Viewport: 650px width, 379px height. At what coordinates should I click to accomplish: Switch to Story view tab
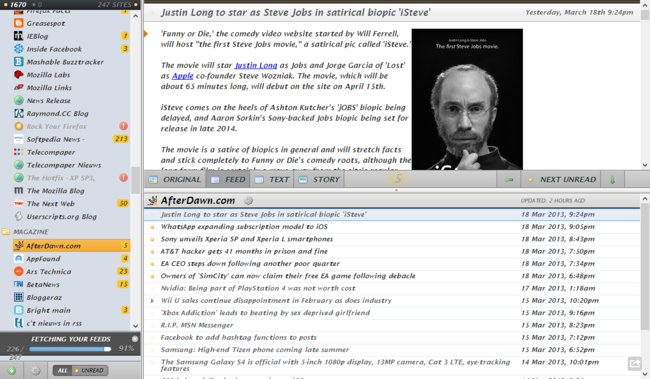(319, 180)
